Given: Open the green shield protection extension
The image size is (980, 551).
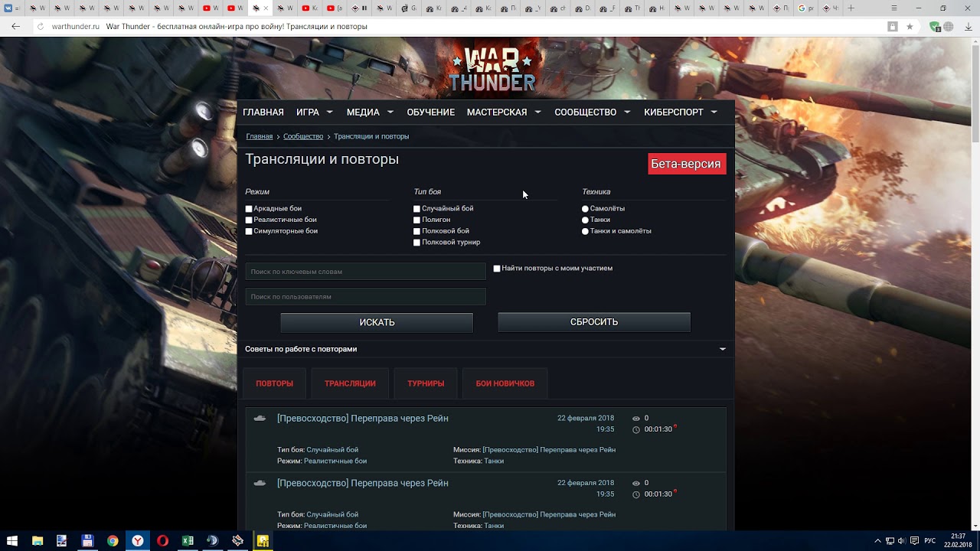Looking at the screenshot, I should click(x=935, y=26).
